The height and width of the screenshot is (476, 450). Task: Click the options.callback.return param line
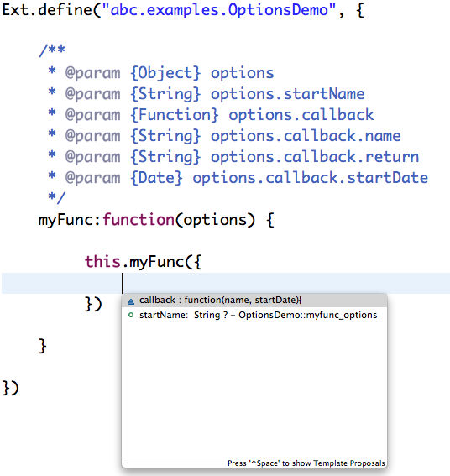pyautogui.click(x=233, y=157)
